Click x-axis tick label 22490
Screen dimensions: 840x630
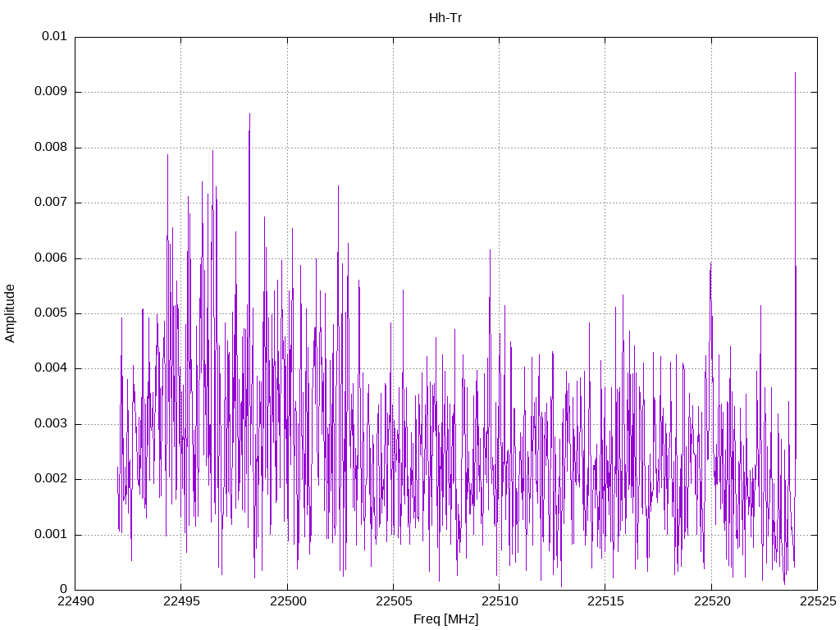tap(75, 601)
